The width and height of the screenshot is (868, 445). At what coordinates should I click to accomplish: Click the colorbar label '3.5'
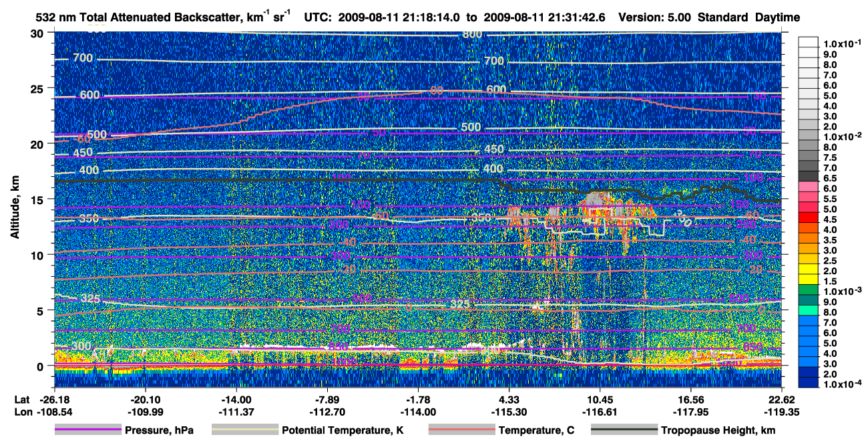click(831, 240)
